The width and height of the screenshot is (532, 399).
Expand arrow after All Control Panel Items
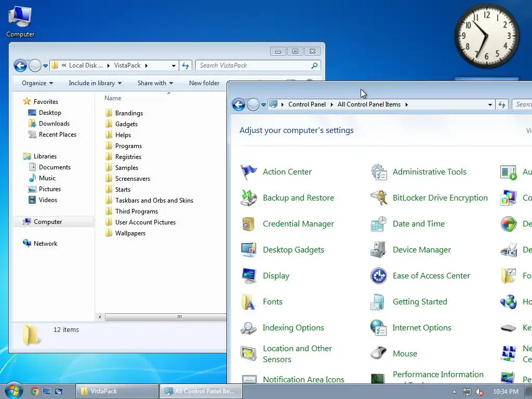tap(406, 104)
